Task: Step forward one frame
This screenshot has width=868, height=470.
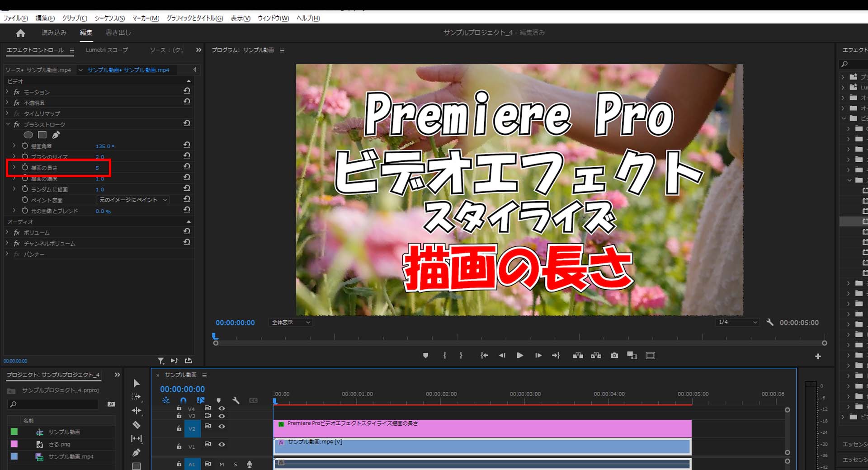Action: (538, 356)
